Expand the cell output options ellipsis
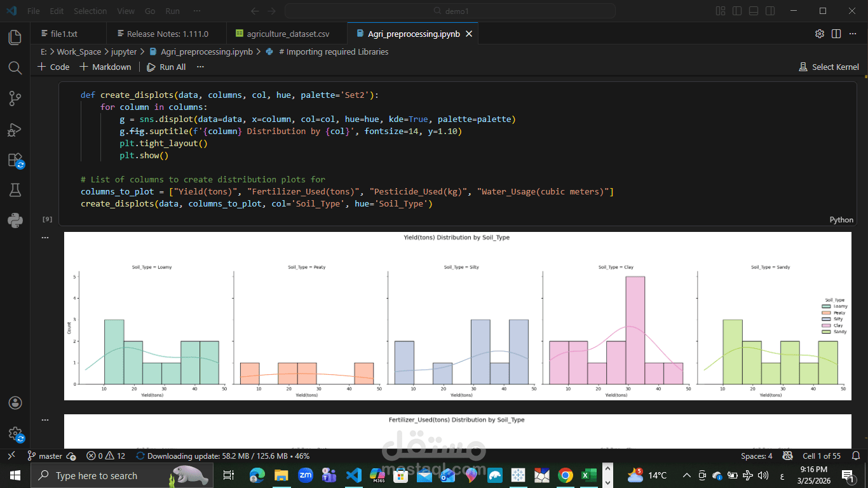Image resolution: width=868 pixels, height=488 pixels. click(x=45, y=237)
